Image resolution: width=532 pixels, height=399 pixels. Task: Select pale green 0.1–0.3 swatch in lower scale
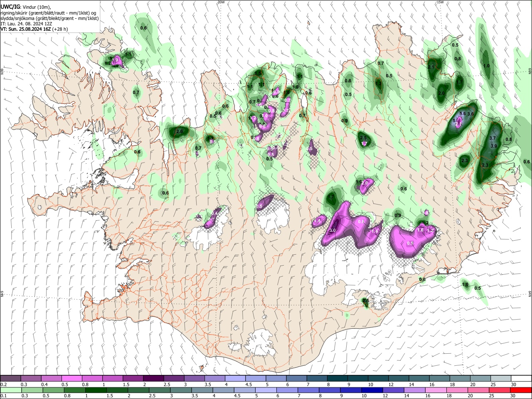click(x=11, y=390)
